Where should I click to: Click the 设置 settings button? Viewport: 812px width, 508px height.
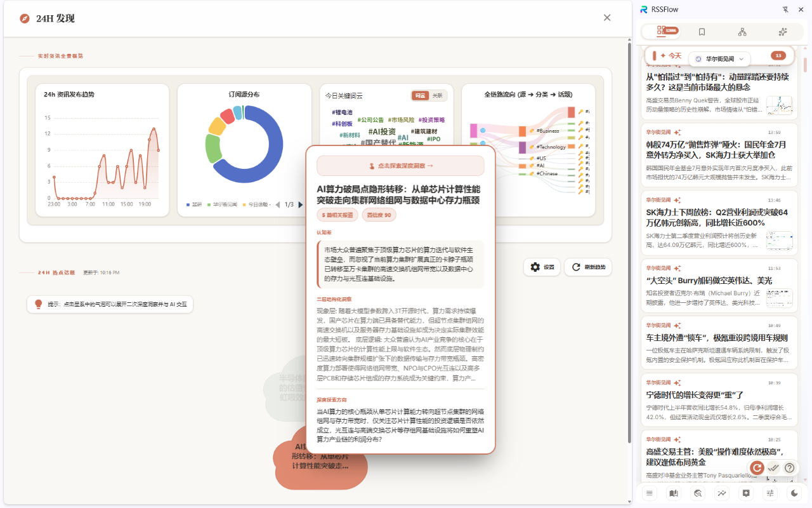pyautogui.click(x=542, y=267)
